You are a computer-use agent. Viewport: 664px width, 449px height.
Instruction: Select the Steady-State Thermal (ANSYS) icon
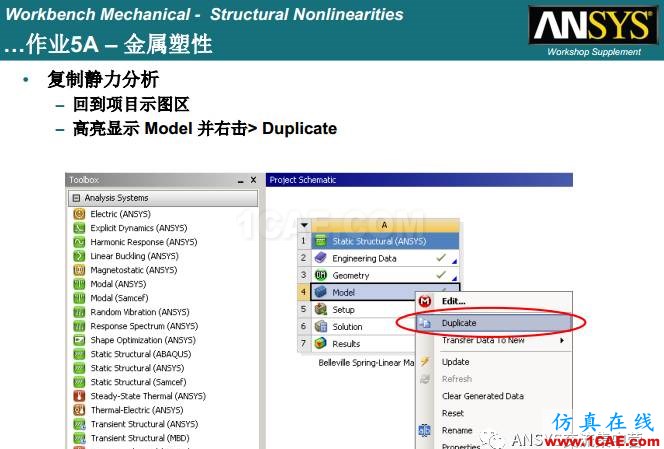click(x=79, y=396)
